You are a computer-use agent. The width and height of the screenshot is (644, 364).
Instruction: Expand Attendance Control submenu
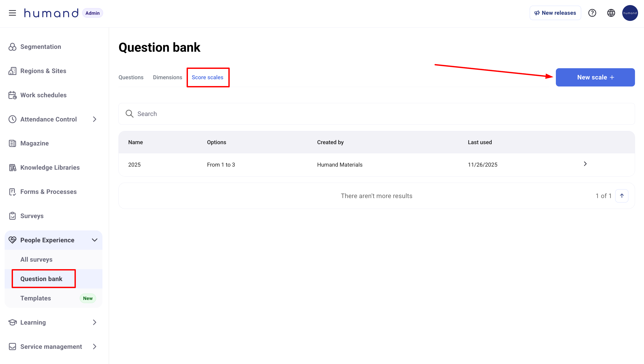pyautogui.click(x=95, y=119)
